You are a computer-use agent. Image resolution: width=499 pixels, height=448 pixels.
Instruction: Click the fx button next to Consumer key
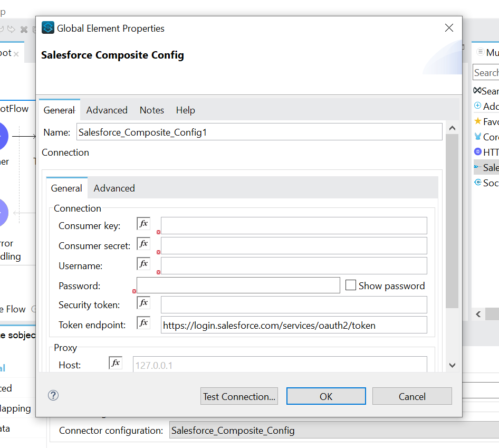click(143, 224)
